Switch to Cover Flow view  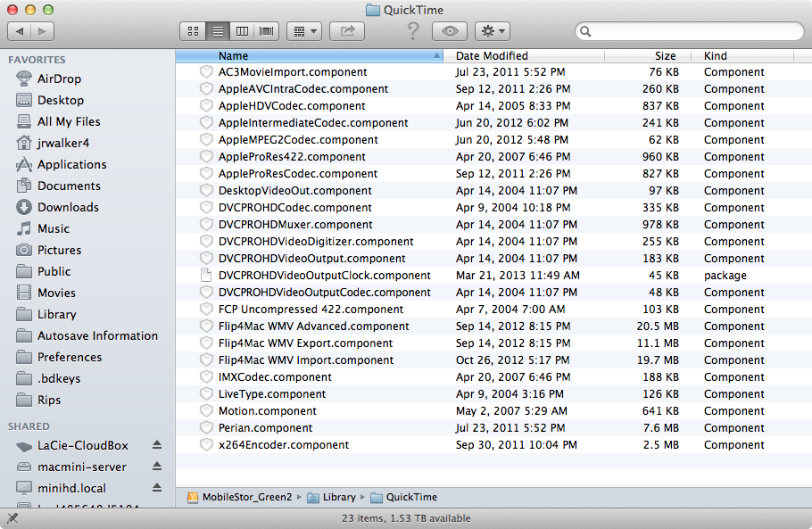pos(266,31)
